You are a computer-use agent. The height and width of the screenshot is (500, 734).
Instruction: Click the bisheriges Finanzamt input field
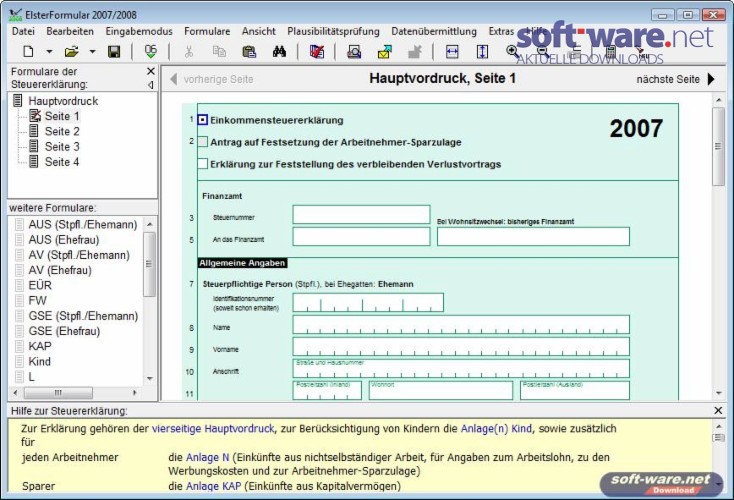533,236
